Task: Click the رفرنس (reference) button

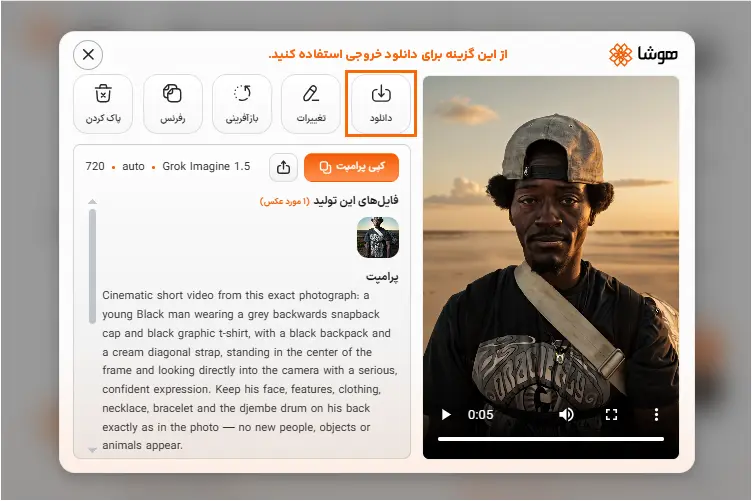Action: pos(173,104)
